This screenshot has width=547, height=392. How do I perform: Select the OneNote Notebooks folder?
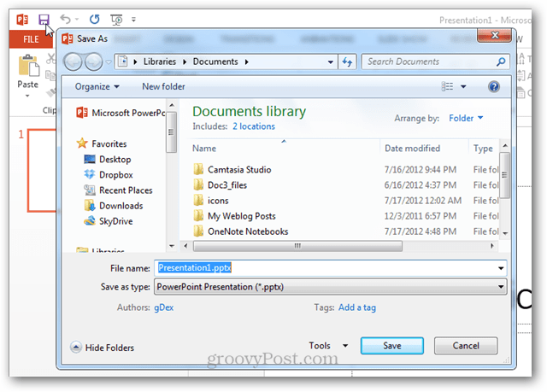(241, 231)
